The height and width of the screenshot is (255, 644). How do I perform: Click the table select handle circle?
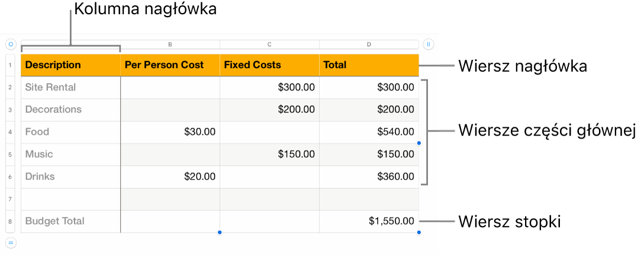click(11, 44)
